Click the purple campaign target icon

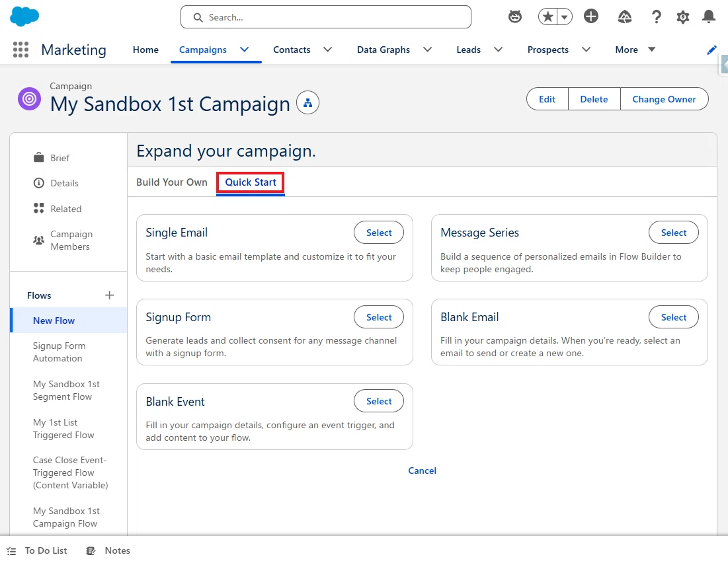point(29,98)
